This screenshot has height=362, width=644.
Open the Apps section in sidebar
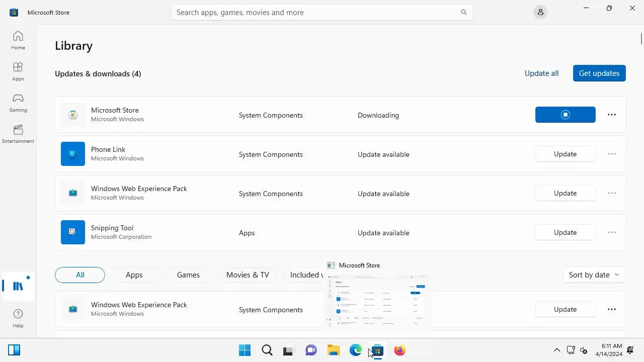[x=18, y=71]
